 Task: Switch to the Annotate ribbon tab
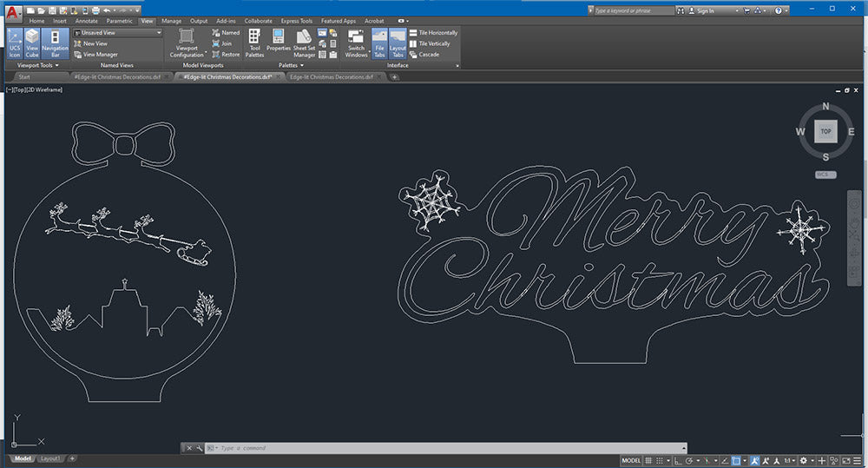click(86, 21)
